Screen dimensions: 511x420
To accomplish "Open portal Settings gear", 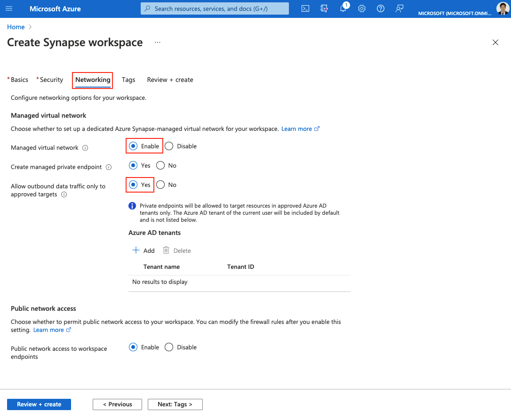I will tap(361, 8).
